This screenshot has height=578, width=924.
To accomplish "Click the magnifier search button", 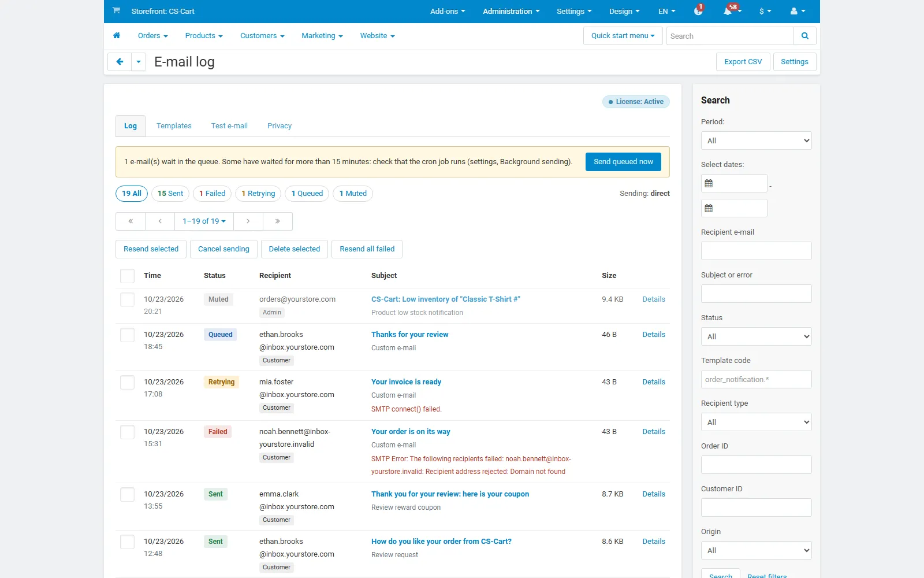I will click(x=805, y=36).
